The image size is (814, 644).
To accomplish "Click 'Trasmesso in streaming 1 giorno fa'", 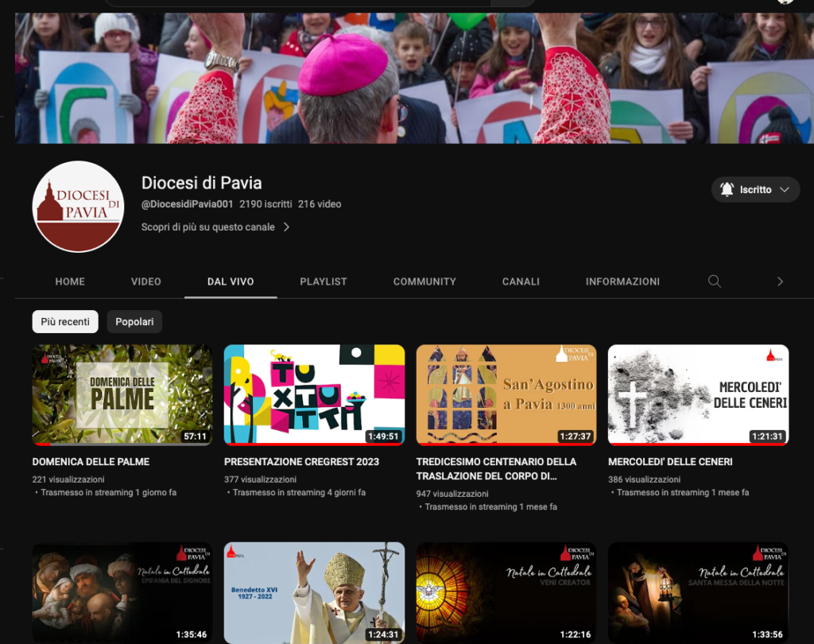I will 108,492.
